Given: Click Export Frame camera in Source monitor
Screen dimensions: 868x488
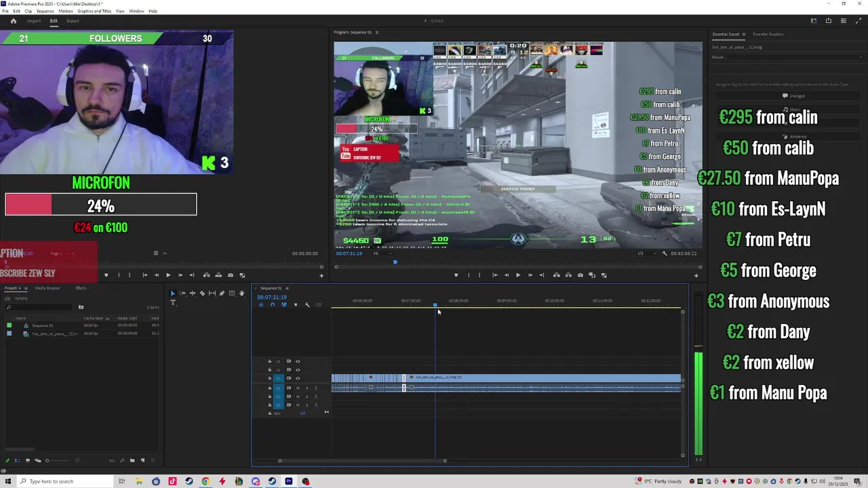Looking at the screenshot, I should coord(231,275).
